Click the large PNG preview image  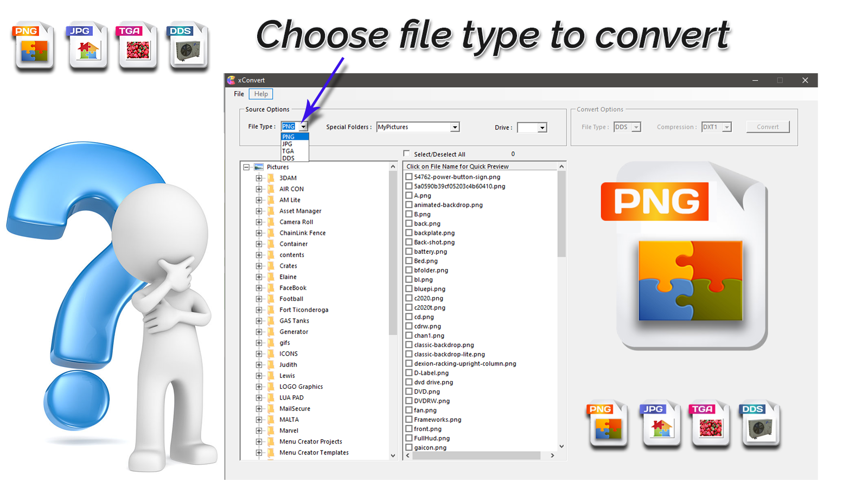685,255
